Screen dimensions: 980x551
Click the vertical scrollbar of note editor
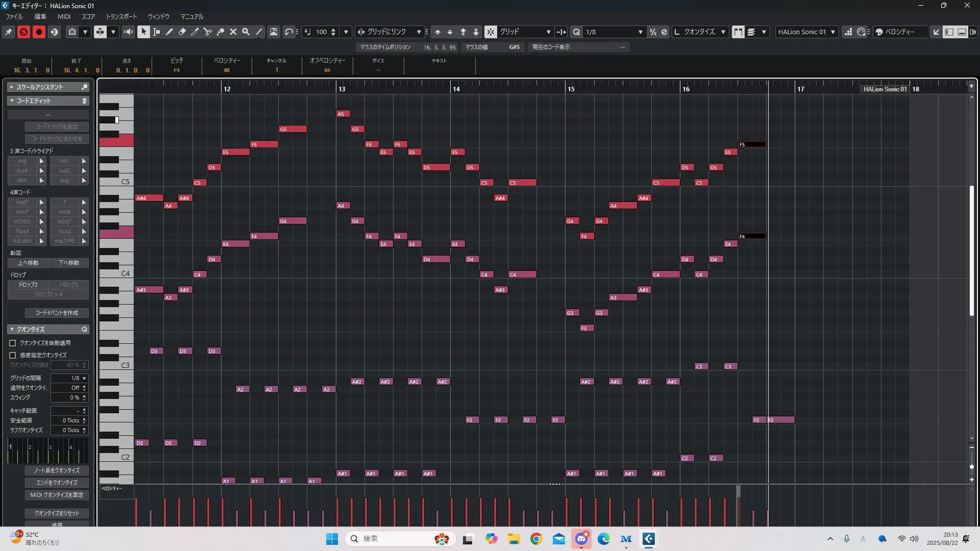coord(971,250)
